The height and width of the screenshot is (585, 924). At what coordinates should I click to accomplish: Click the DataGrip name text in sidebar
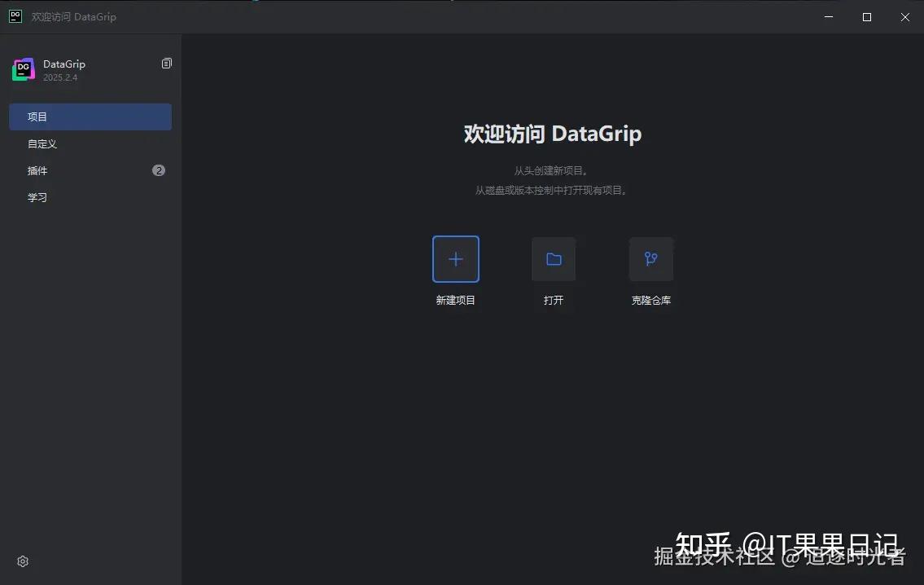tap(64, 64)
